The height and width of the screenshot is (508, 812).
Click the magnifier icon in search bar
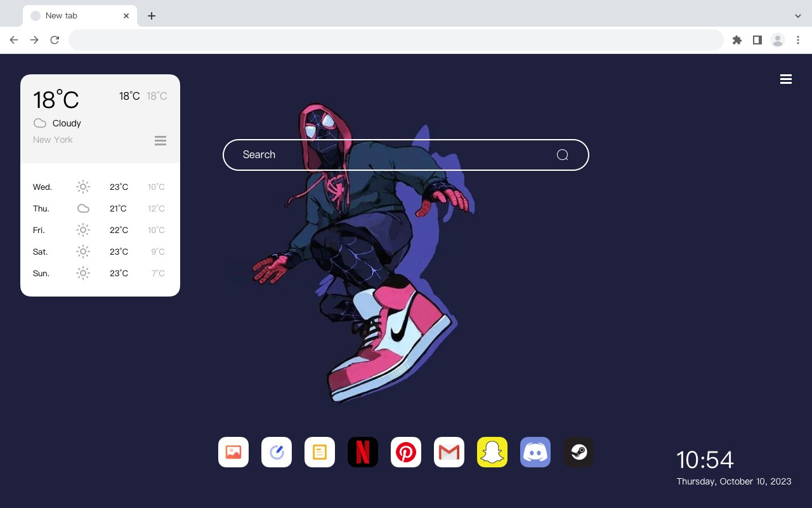(562, 155)
